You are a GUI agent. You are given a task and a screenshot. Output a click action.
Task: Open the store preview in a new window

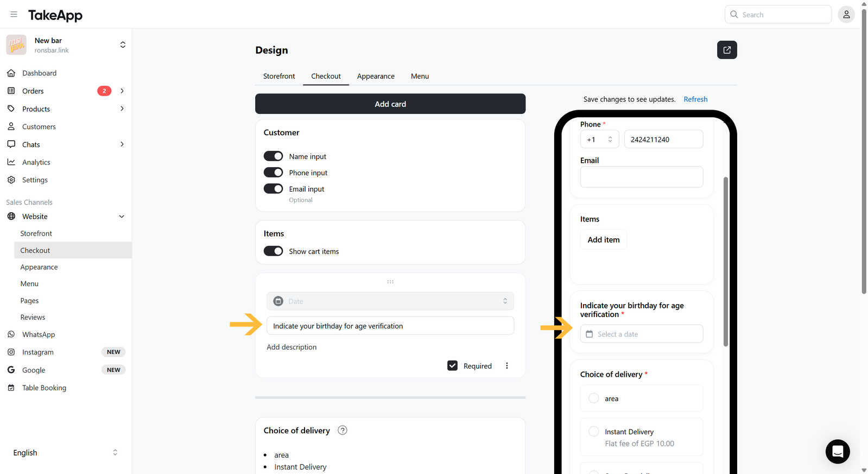tap(727, 50)
